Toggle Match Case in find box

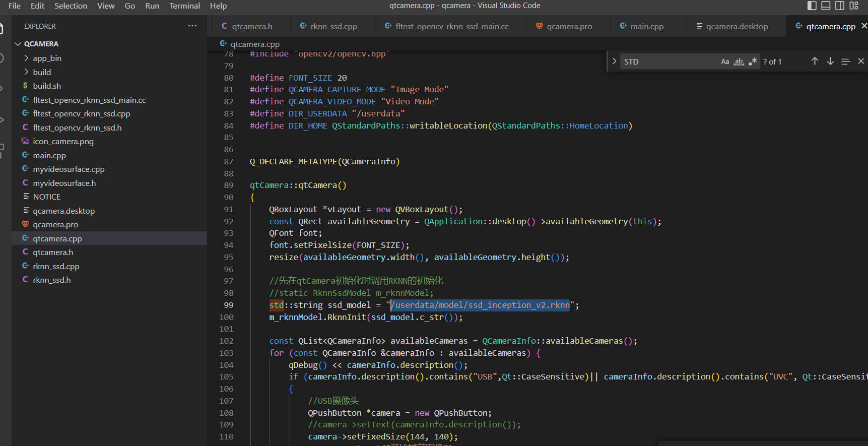coord(725,61)
